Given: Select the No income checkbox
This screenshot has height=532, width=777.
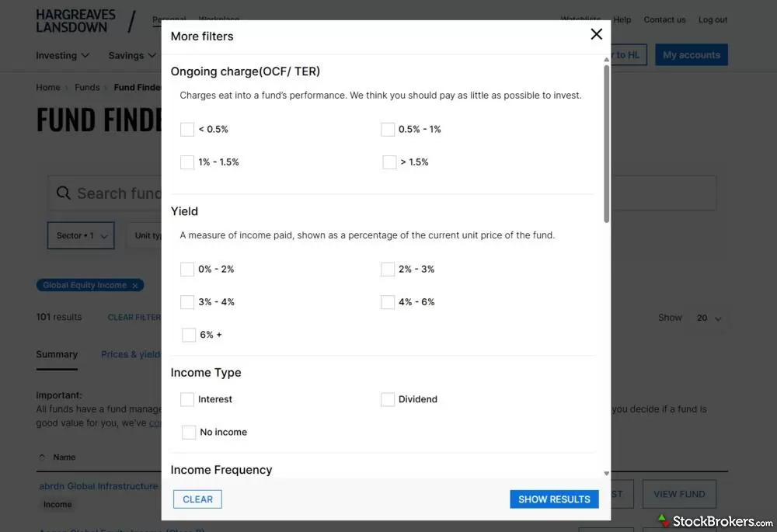Looking at the screenshot, I should 189,433.
